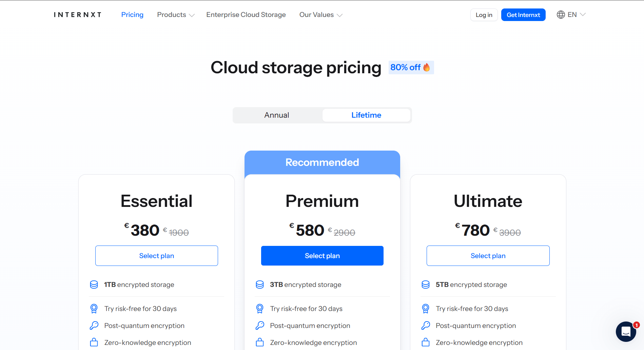Switch billing to Annual
The image size is (644, 350).
277,115
